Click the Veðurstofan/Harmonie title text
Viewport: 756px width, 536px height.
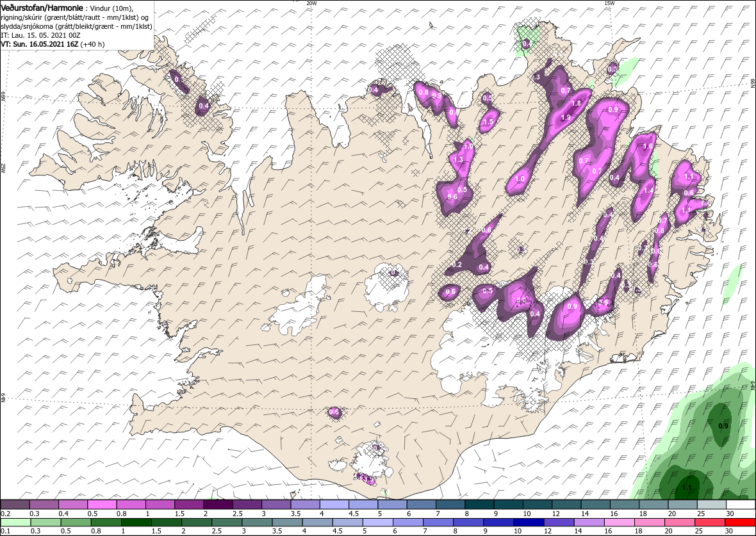coord(40,9)
